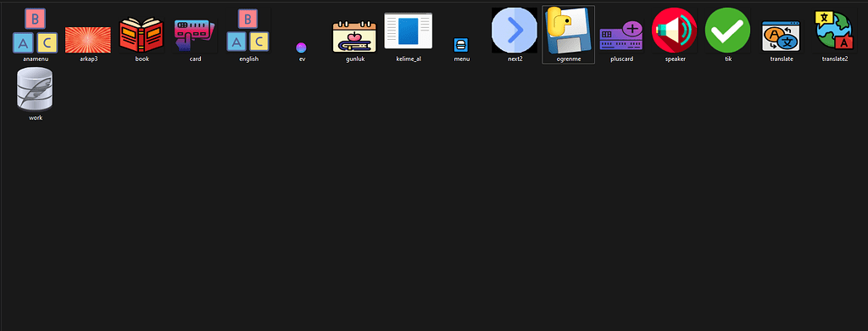The width and height of the screenshot is (868, 331).
Task: Choose the translate2 globe icon
Action: pyautogui.click(x=834, y=31)
